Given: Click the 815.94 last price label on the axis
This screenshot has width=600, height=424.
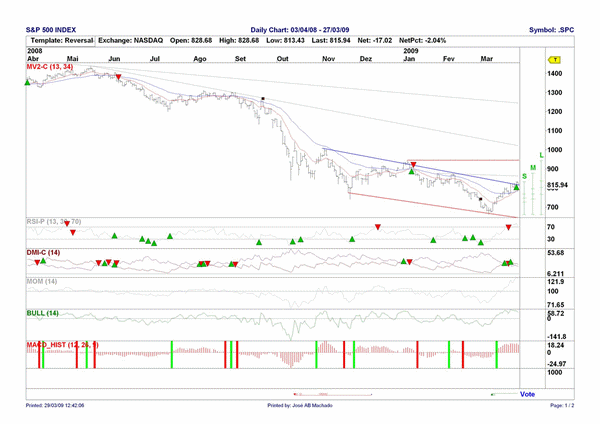Looking at the screenshot, I should (558, 185).
